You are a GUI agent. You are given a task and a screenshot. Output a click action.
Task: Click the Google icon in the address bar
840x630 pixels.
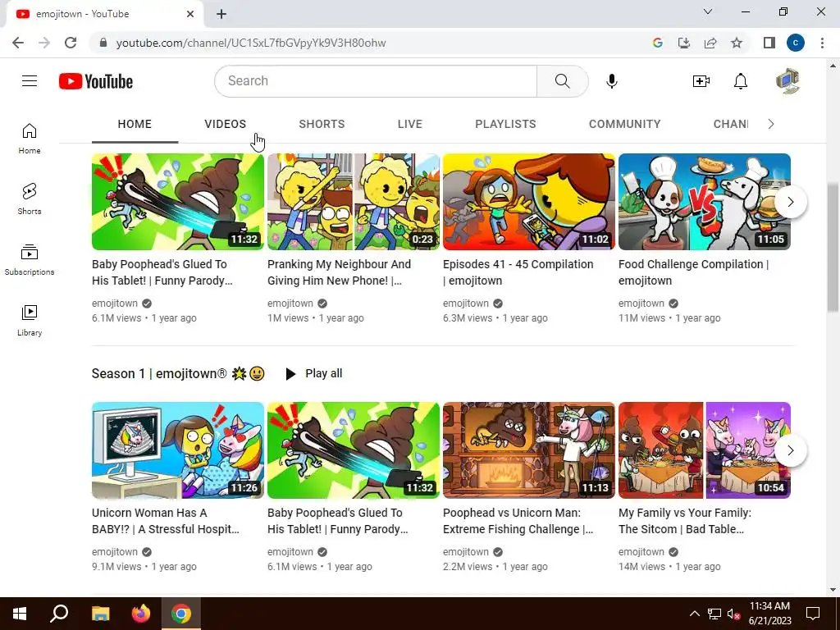[x=658, y=43]
